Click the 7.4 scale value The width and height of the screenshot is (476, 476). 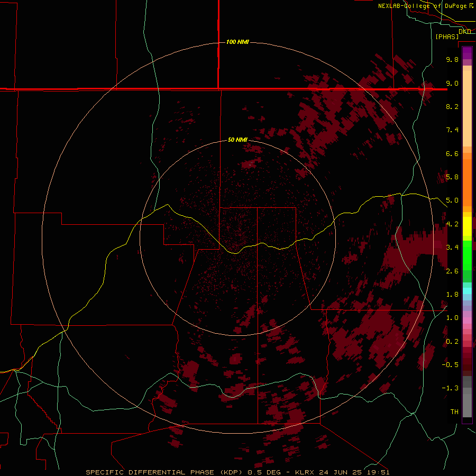tap(452, 130)
